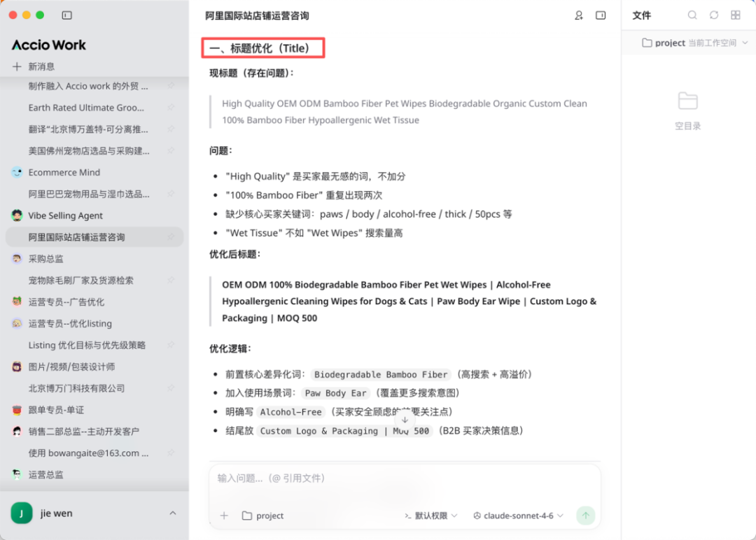Switch to the 文件 panel tab
Viewport: 756px width, 540px height.
pyautogui.click(x=641, y=15)
